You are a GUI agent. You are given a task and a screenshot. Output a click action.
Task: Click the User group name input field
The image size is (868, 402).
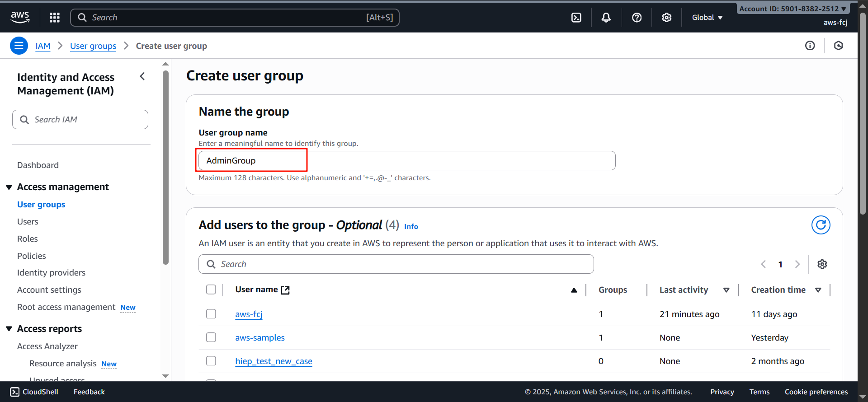tap(407, 161)
